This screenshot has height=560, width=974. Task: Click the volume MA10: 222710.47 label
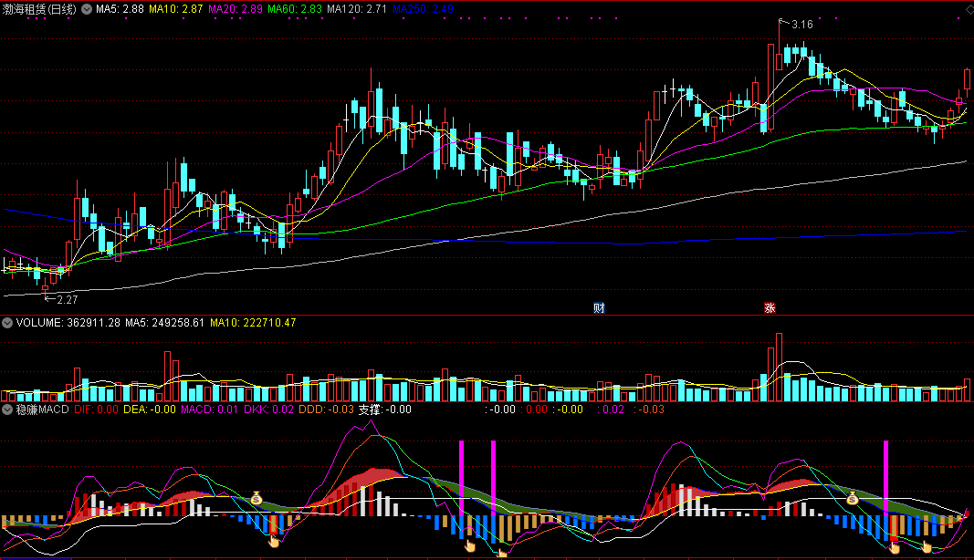pos(253,323)
